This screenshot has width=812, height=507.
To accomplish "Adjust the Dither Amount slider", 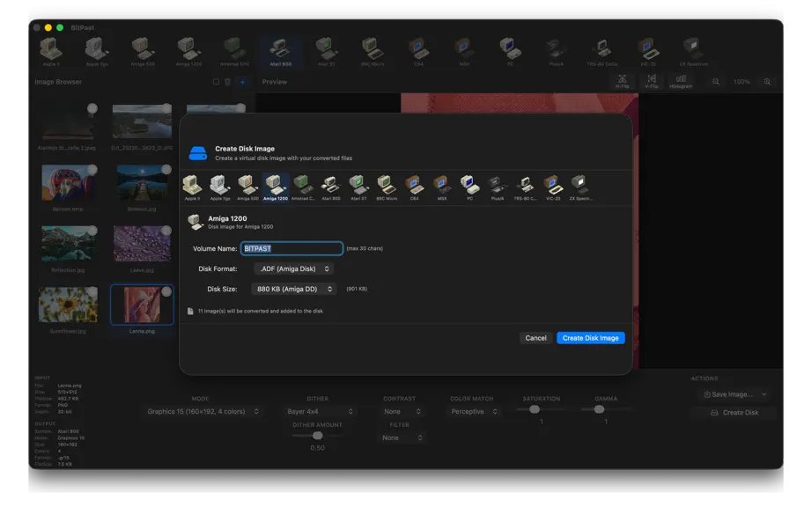I will pyautogui.click(x=317, y=436).
